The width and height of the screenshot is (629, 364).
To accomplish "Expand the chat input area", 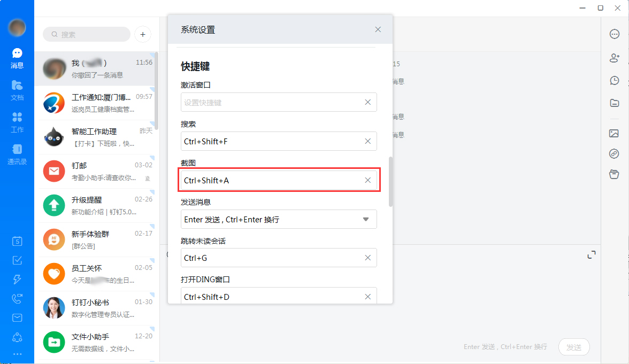I will [592, 255].
